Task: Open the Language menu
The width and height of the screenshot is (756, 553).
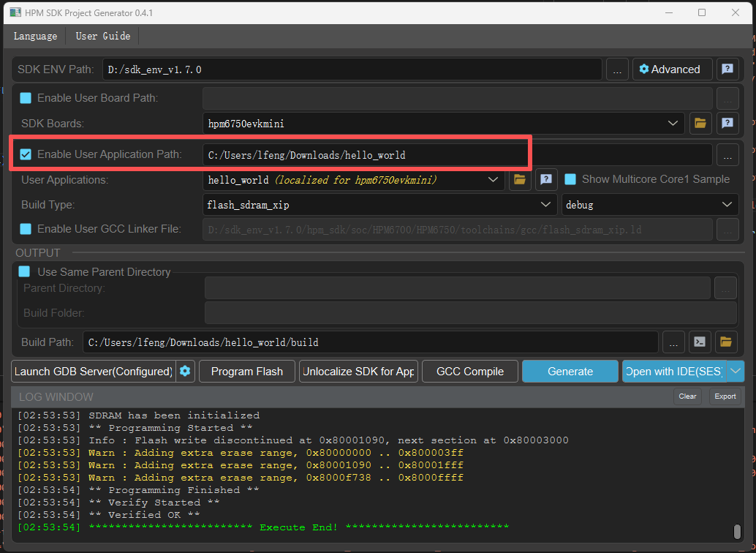Action: pyautogui.click(x=35, y=36)
